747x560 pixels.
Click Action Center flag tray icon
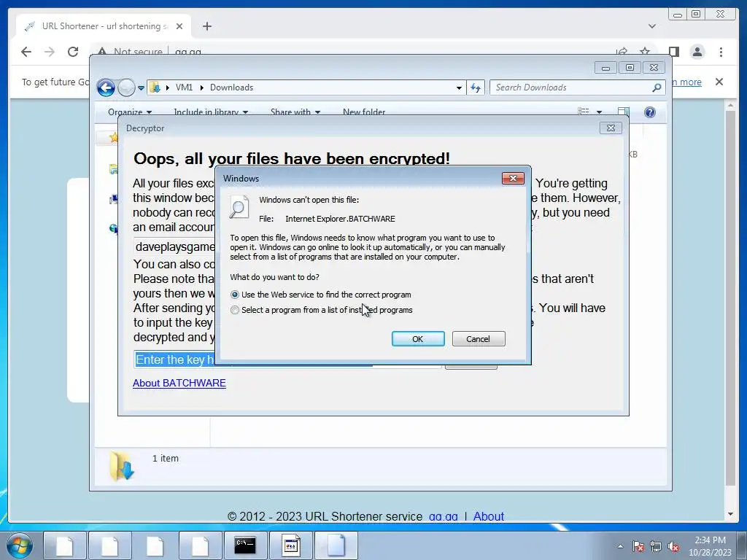click(638, 546)
